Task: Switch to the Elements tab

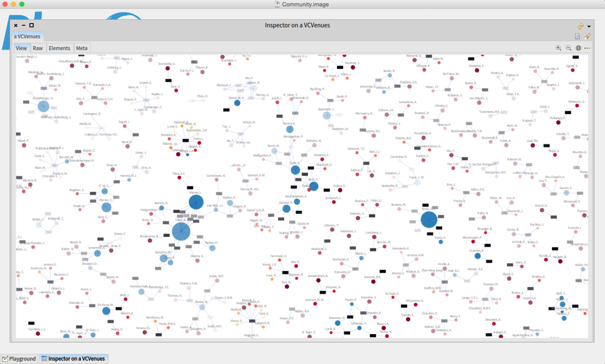Action: pos(59,48)
